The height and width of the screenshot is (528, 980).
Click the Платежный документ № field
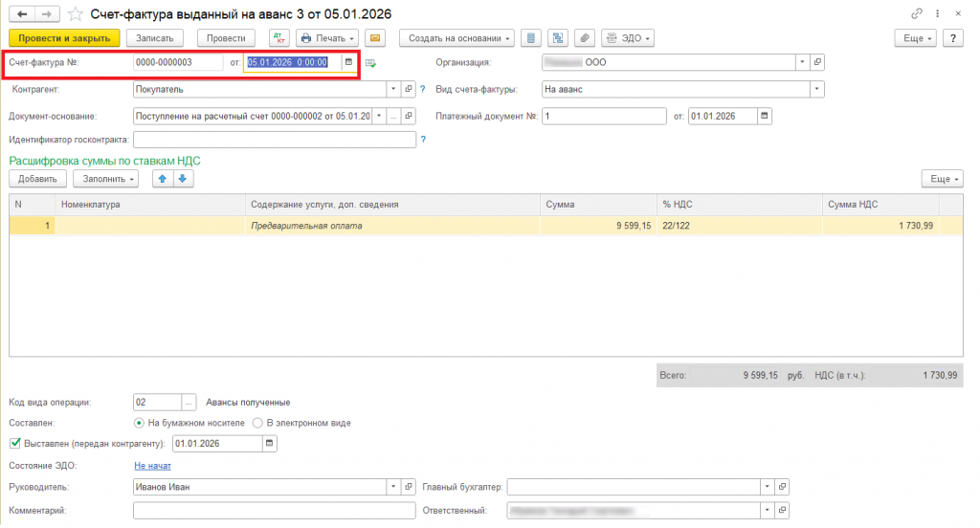tap(604, 116)
